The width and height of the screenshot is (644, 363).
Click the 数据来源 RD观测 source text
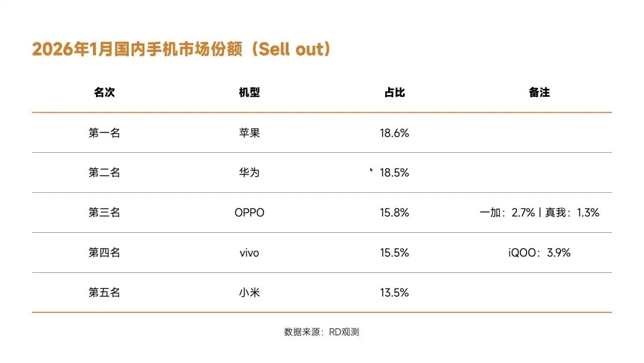(321, 332)
